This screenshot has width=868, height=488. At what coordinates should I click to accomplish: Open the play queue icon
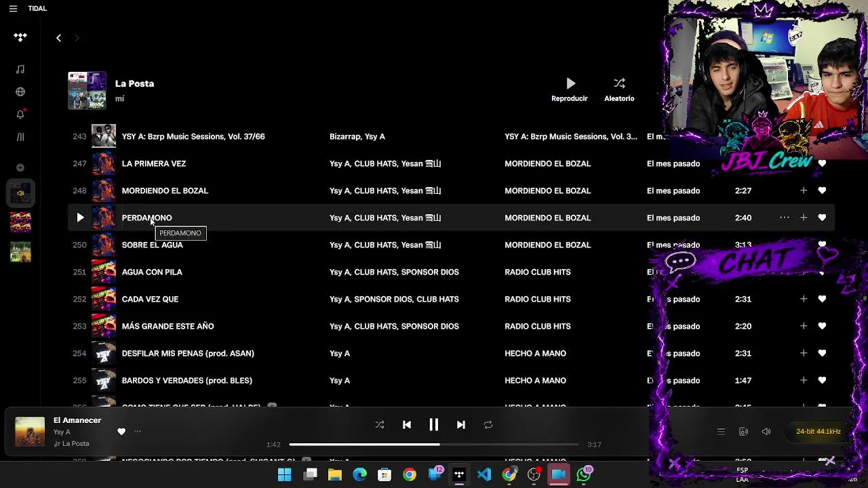pyautogui.click(x=721, y=432)
